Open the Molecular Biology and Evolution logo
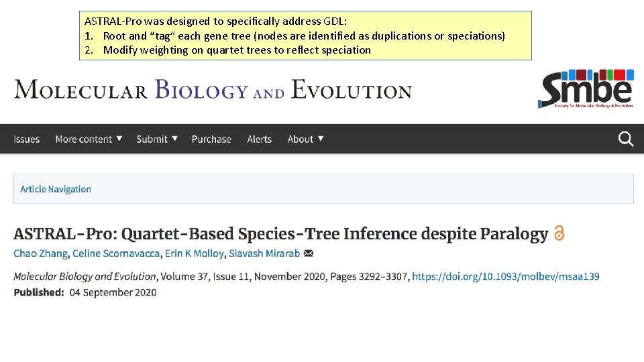This screenshot has width=644, height=362. point(213,89)
